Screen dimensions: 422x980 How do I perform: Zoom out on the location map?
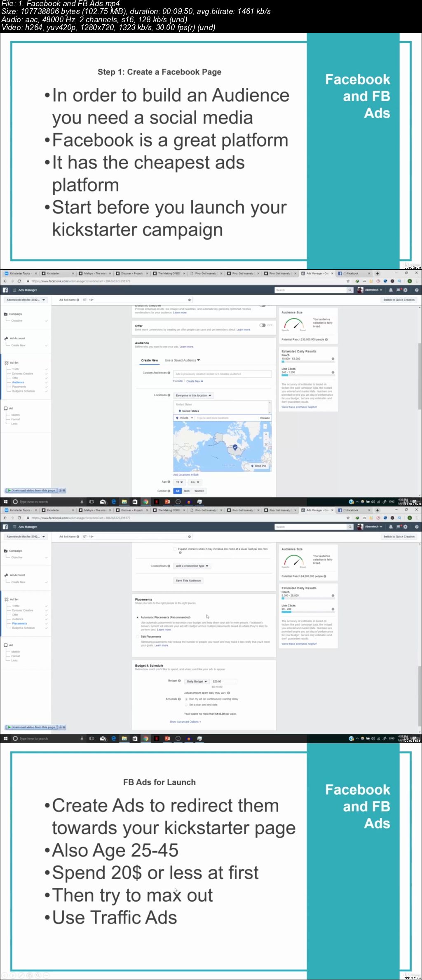click(x=266, y=439)
